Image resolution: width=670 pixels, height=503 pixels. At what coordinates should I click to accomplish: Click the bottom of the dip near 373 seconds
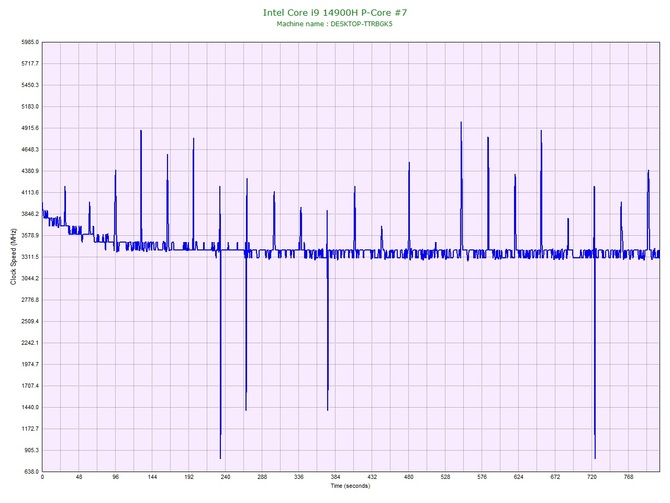click(x=328, y=409)
